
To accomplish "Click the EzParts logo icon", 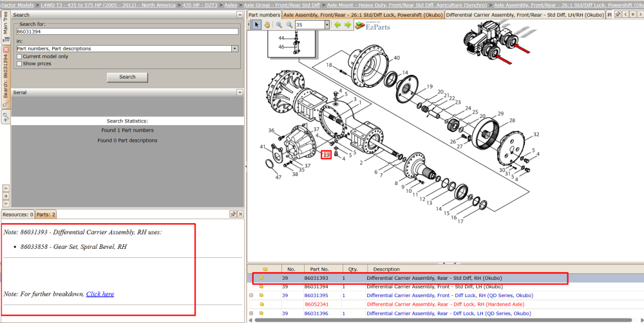I will point(360,26).
